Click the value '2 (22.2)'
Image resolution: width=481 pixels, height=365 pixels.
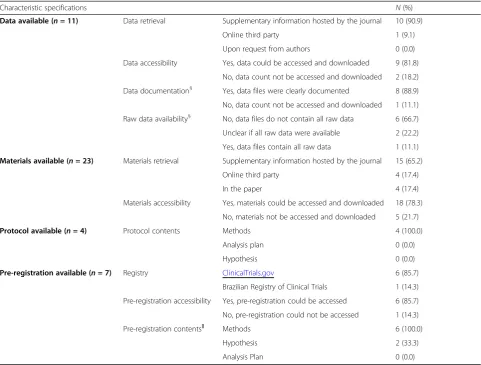point(407,133)
